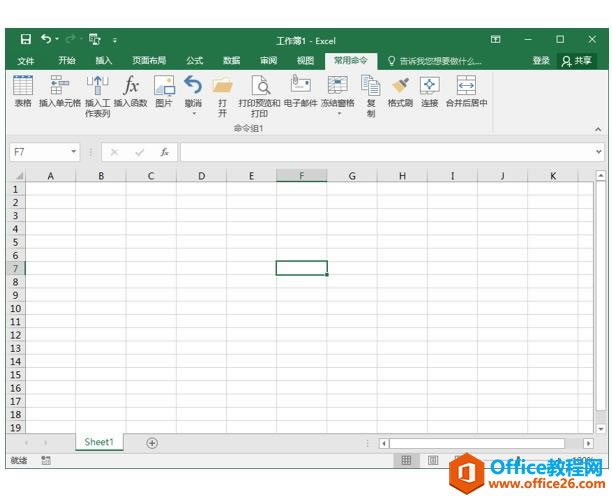Switch to the 开始 tab

point(67,60)
